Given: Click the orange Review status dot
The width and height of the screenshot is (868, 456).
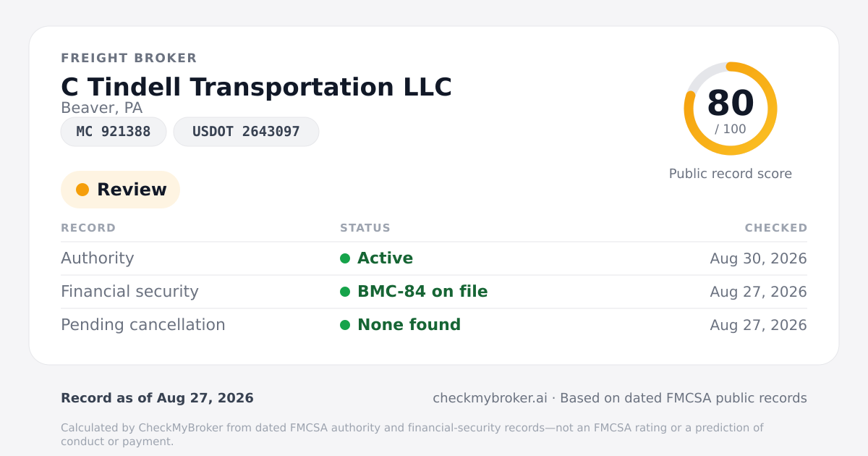Looking at the screenshot, I should point(82,190).
